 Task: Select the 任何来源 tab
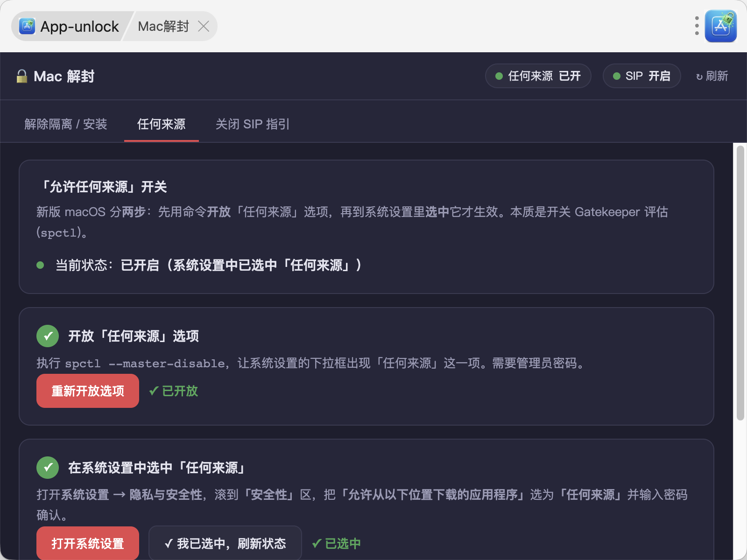click(x=162, y=124)
